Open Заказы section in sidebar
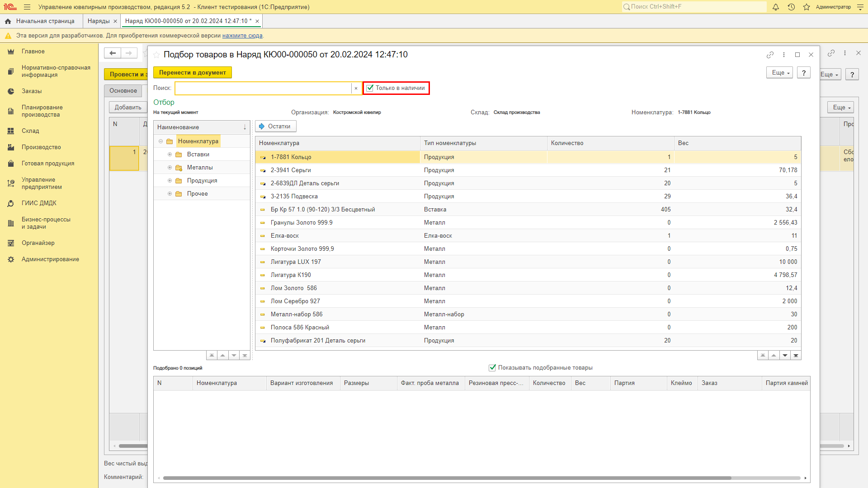868x488 pixels. click(x=32, y=91)
